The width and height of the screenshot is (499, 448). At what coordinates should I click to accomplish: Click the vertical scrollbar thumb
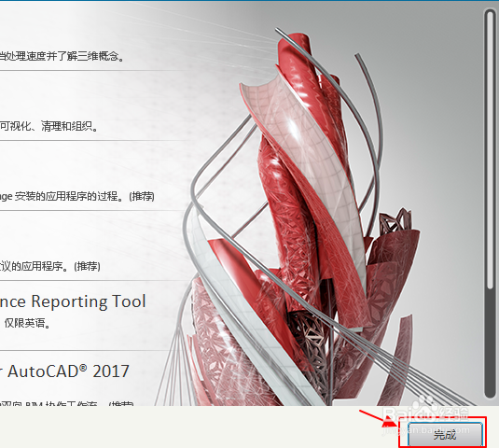[491, 150]
